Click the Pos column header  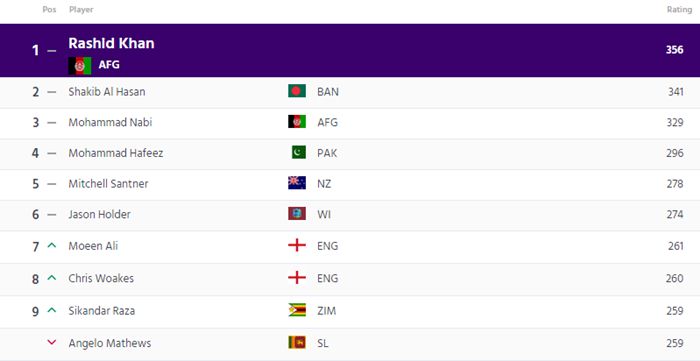(x=49, y=9)
